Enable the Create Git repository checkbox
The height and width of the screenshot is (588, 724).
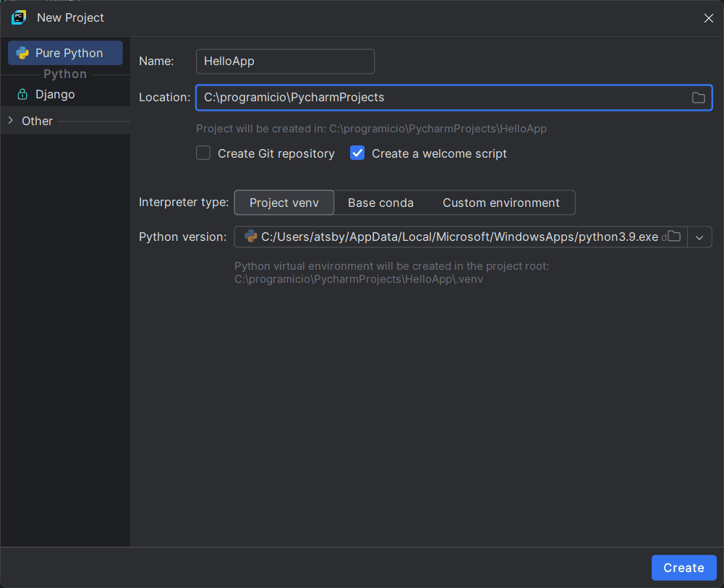click(x=203, y=153)
